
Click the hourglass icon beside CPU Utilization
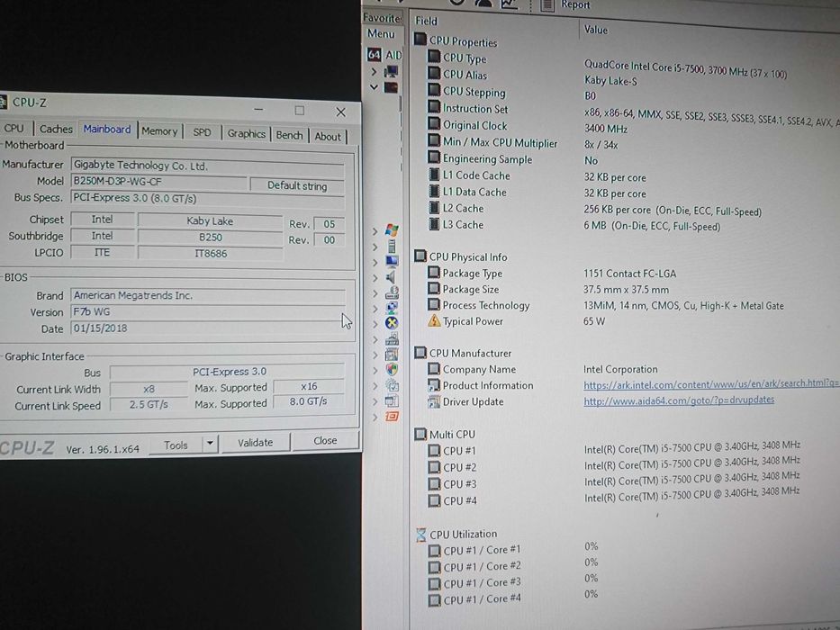[x=421, y=534]
